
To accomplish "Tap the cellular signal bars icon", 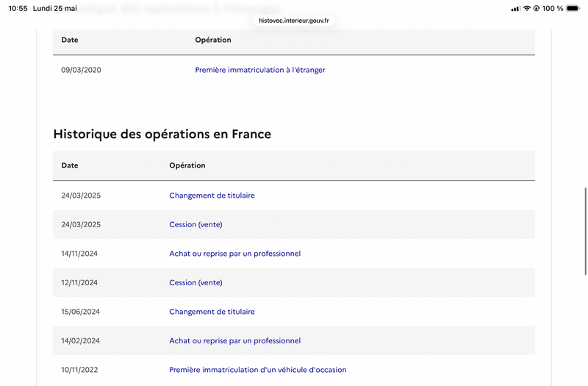I will click(516, 9).
